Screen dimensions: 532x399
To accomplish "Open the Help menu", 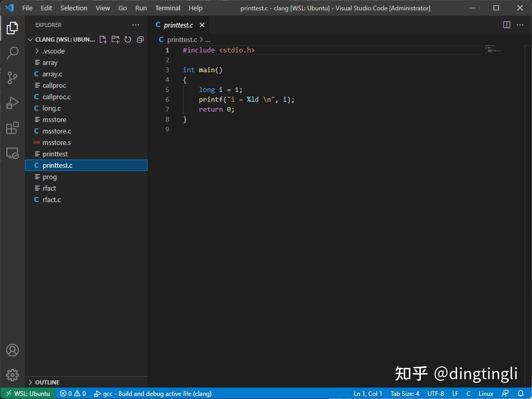I will click(195, 8).
